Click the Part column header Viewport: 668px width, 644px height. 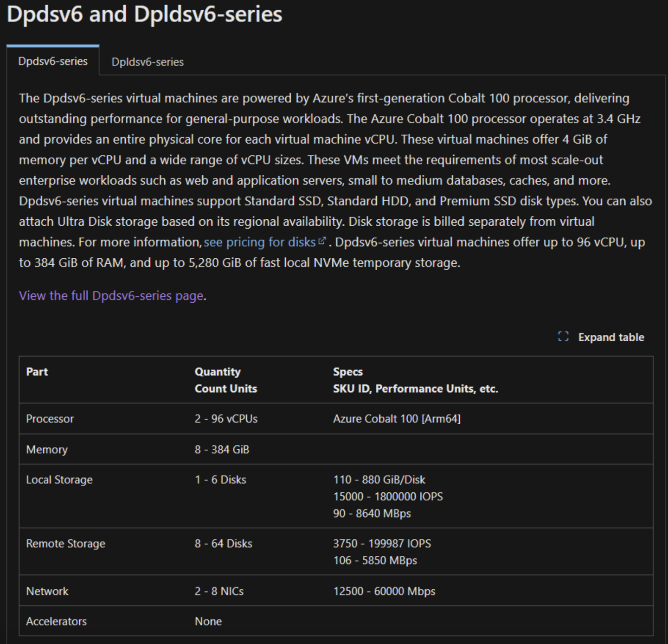click(x=37, y=371)
